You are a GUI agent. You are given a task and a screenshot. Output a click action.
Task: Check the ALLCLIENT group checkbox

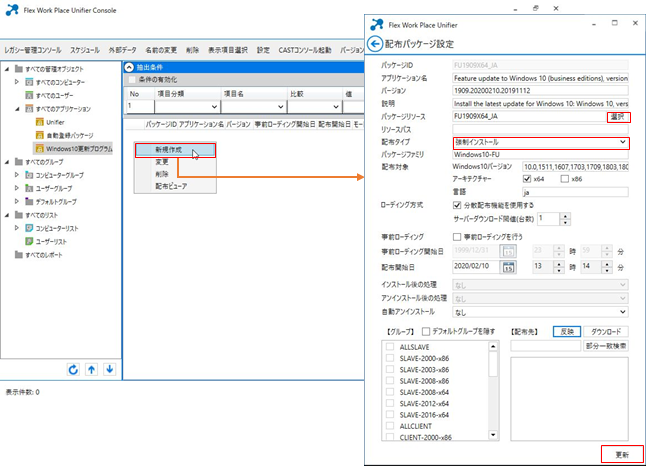point(390,426)
